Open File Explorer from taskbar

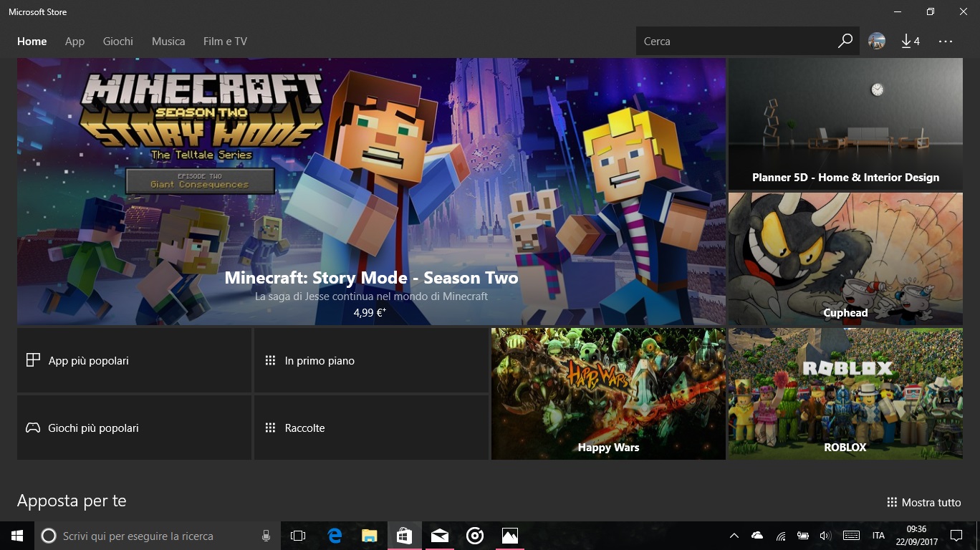point(369,536)
